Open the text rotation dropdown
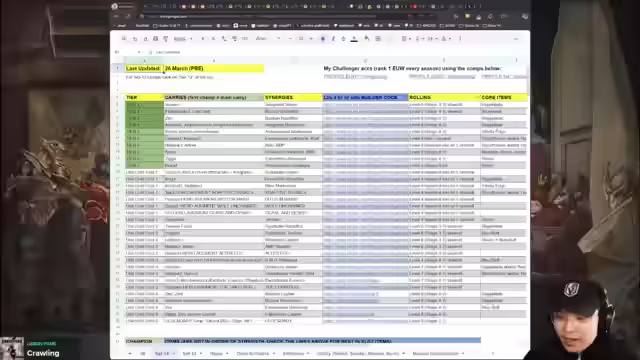Screen dimensions: 640x360 (x=446, y=39)
